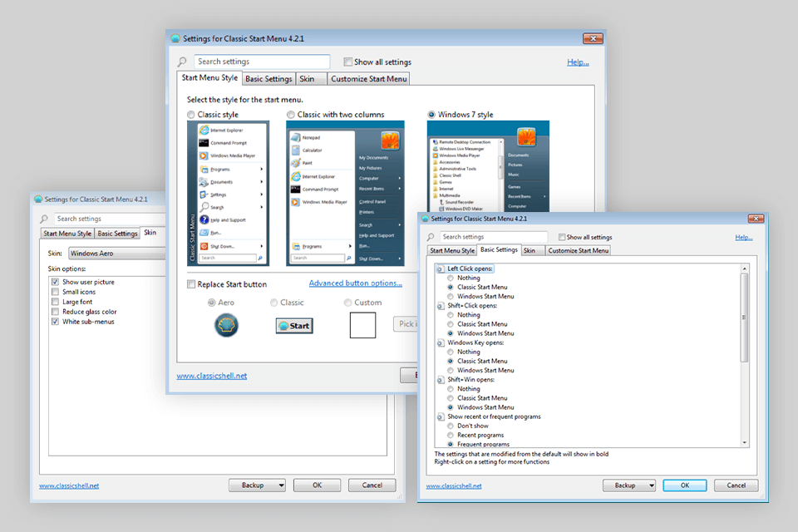Screen dimensions: 798x532
Task: Open Advanced button options link
Action: click(355, 283)
